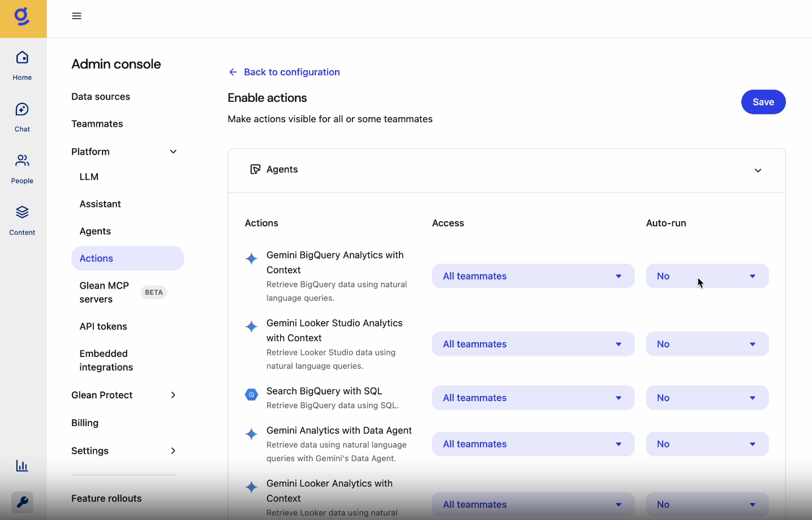Click the back arrow icon
The image size is (812, 520).
[233, 72]
